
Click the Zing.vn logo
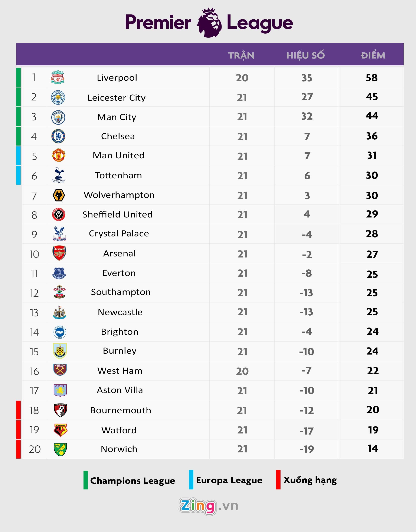[x=209, y=506]
